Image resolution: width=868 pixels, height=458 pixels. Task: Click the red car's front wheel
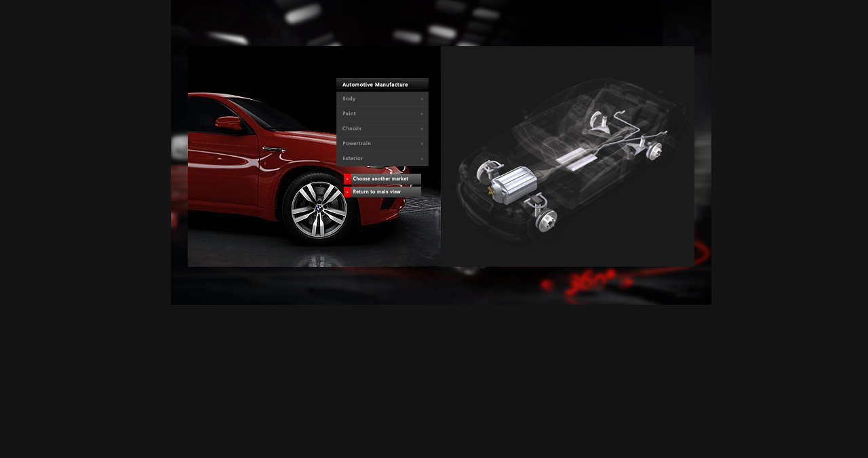pos(319,209)
